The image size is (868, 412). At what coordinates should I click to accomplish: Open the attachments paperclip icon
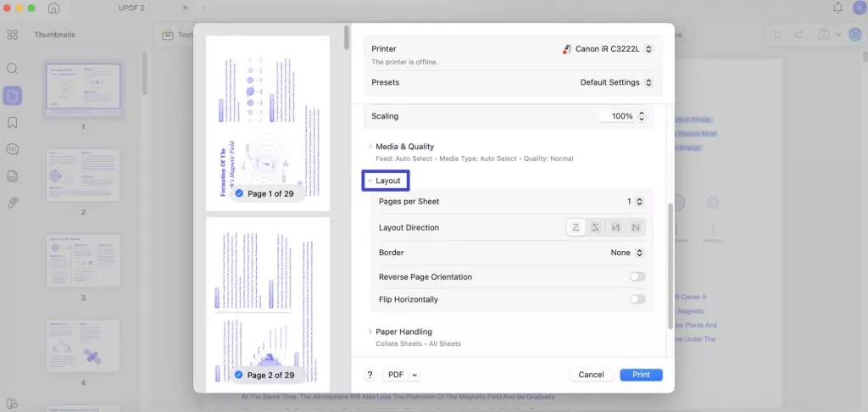pyautogui.click(x=12, y=203)
